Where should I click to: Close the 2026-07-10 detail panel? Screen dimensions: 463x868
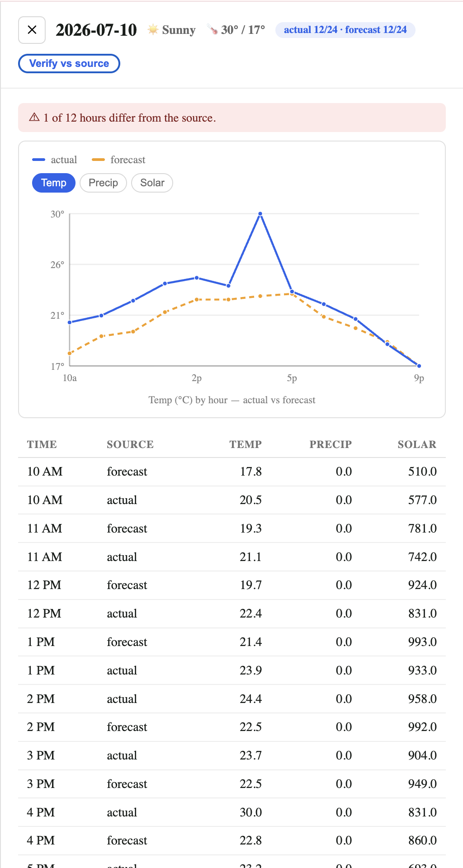click(x=32, y=30)
